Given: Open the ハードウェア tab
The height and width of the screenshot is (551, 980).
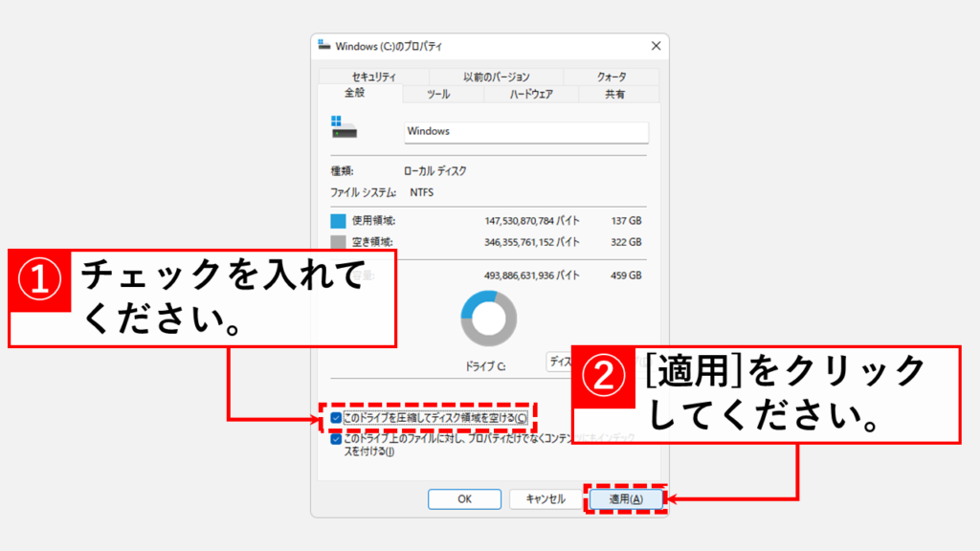Looking at the screenshot, I should point(530,95).
